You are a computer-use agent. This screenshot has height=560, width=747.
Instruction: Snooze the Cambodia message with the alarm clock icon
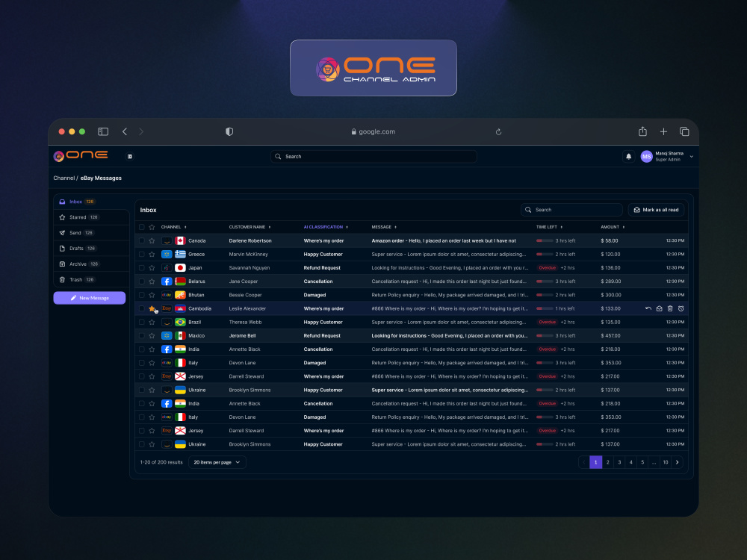tap(681, 308)
